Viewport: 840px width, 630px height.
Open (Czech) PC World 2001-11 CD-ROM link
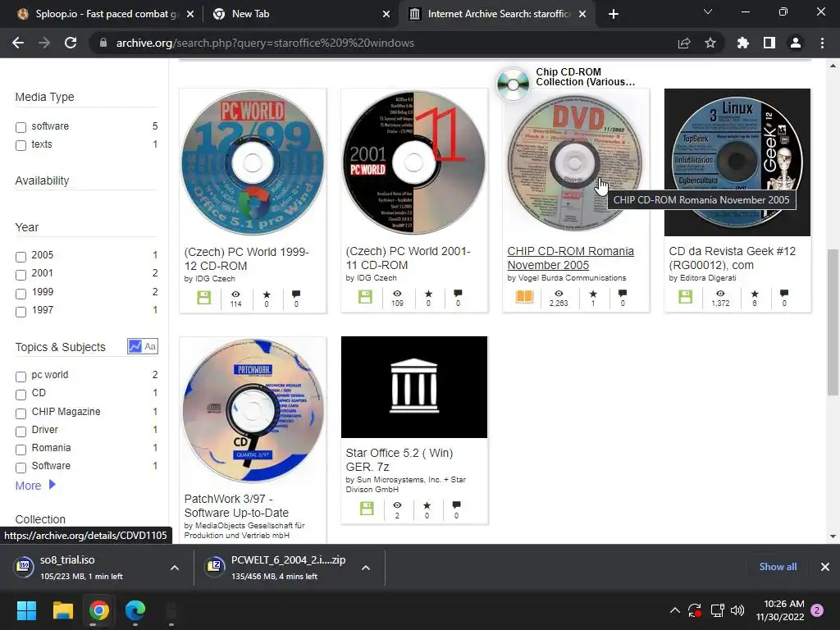click(409, 258)
